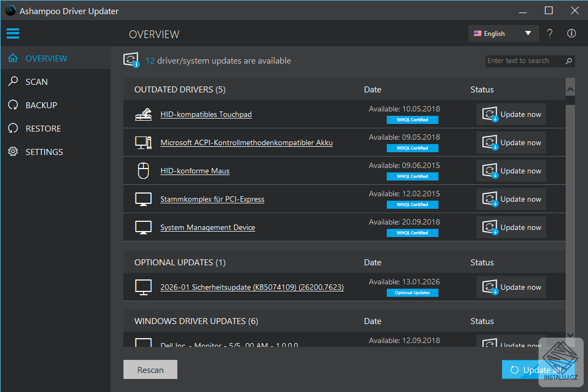Click the scrollbar down arrow
Viewport: 588px width, 392px height.
tap(570, 335)
